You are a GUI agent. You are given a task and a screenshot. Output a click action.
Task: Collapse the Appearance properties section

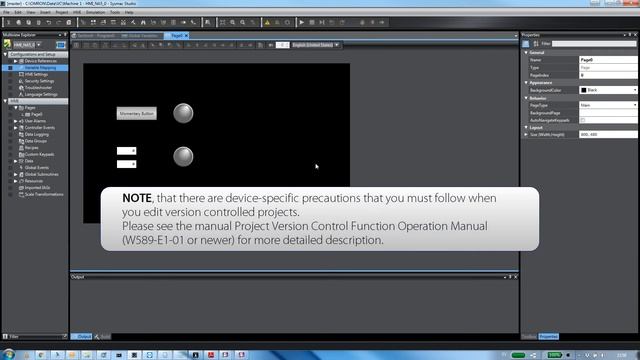[x=526, y=82]
